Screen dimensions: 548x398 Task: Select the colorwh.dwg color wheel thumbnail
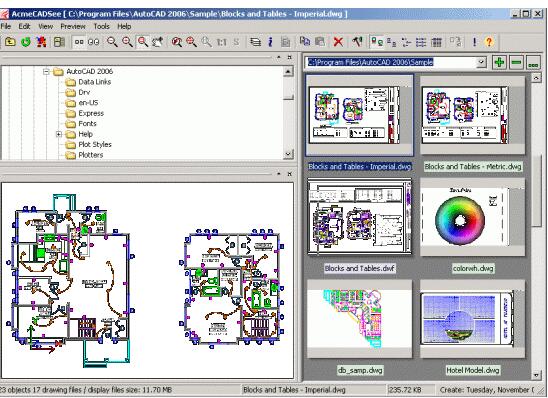473,217
